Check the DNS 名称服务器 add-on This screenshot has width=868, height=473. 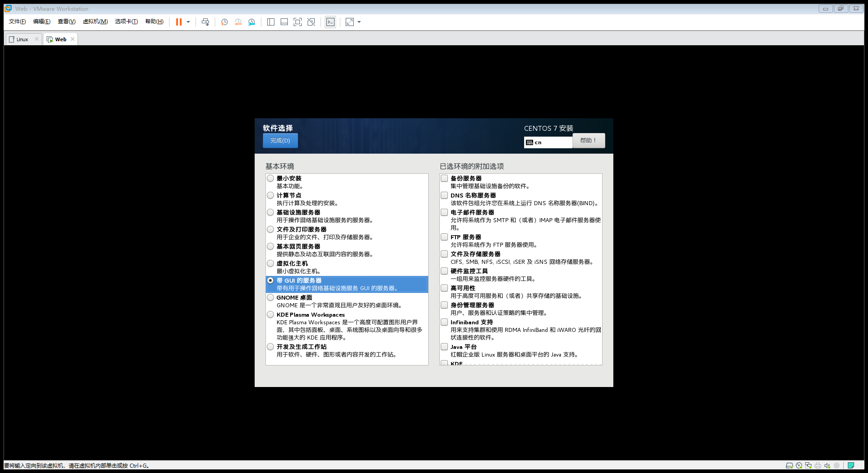pyautogui.click(x=444, y=195)
